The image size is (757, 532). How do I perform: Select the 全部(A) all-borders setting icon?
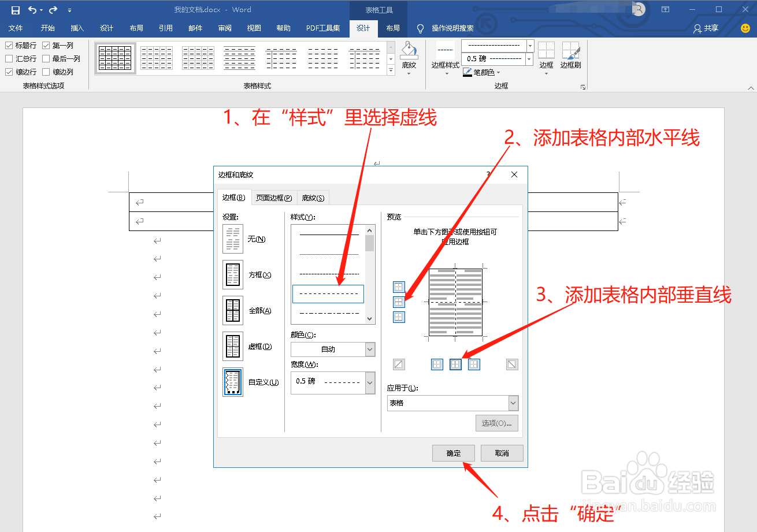tap(233, 311)
